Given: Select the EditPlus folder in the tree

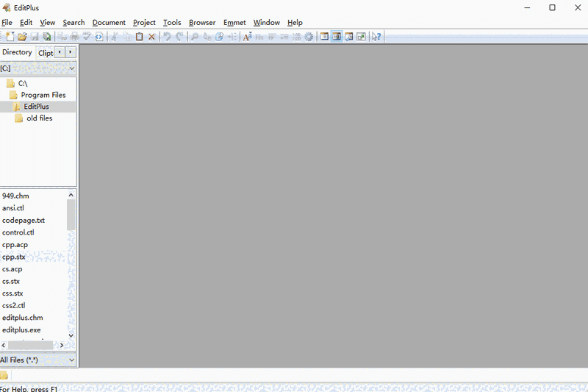Looking at the screenshot, I should 36,107.
